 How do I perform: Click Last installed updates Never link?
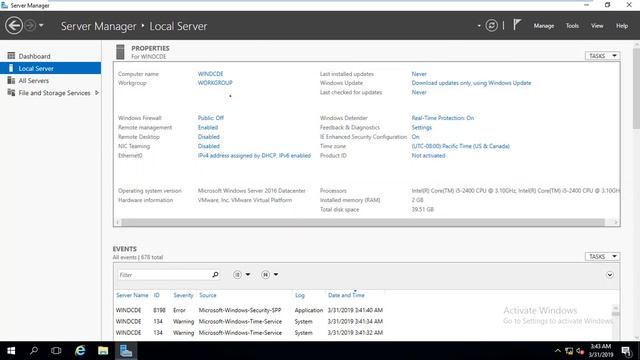tap(419, 74)
